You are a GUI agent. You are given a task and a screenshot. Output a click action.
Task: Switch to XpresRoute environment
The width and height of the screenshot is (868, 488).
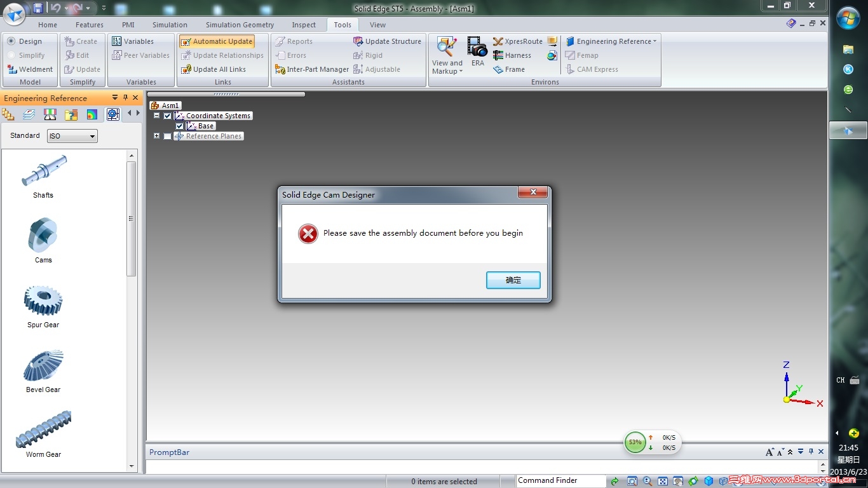[x=518, y=41]
